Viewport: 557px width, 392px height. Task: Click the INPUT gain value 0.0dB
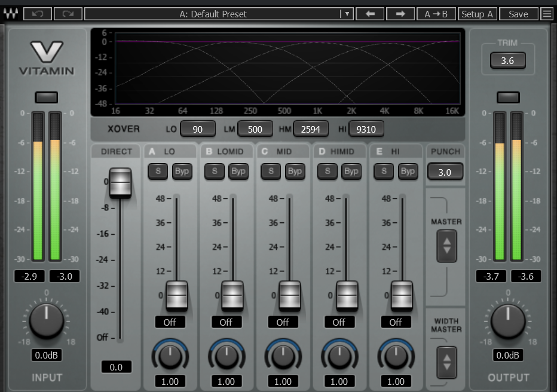point(46,355)
